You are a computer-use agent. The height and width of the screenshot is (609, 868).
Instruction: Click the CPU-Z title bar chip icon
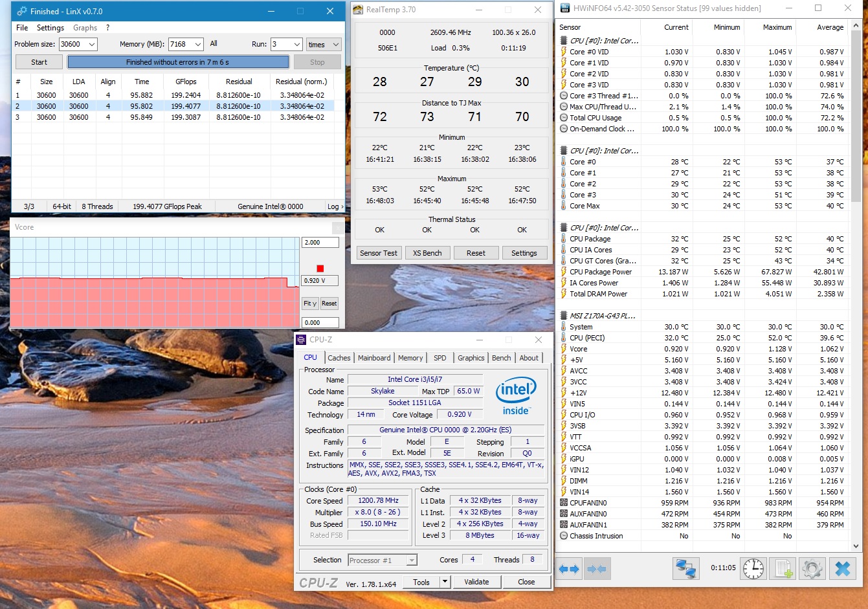[301, 340]
